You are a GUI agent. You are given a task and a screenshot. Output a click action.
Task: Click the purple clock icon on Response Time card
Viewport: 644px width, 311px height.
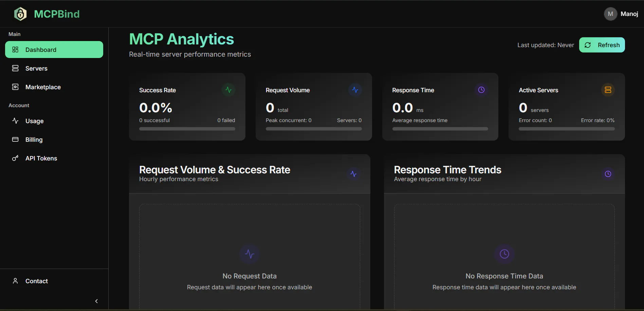481,90
